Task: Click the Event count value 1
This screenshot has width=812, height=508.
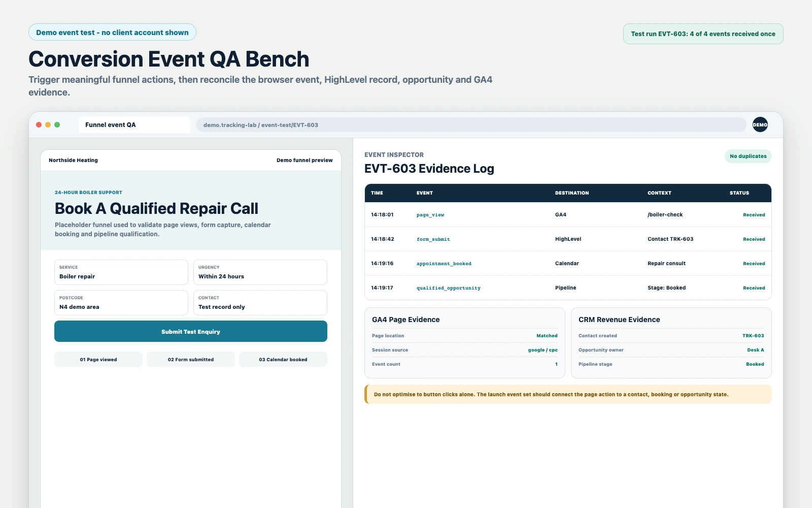Action: pyautogui.click(x=556, y=364)
